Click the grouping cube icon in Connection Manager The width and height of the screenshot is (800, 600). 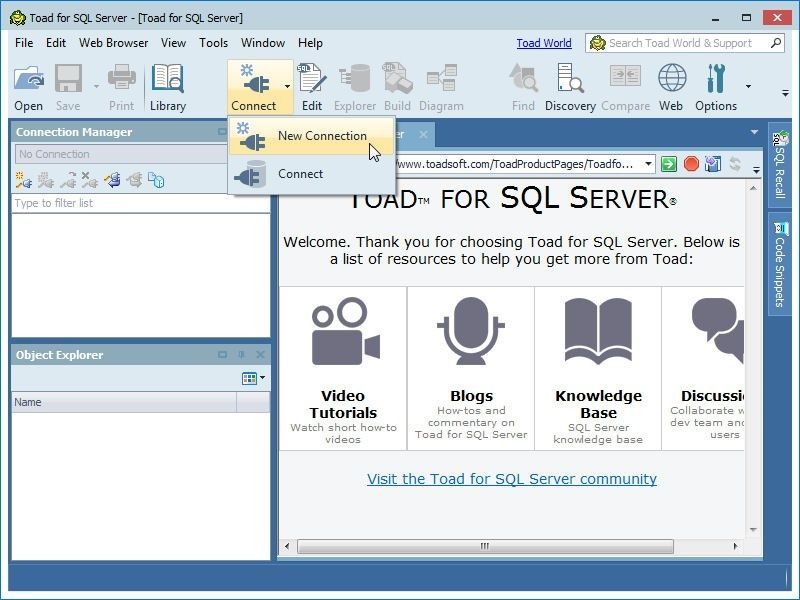(x=156, y=180)
